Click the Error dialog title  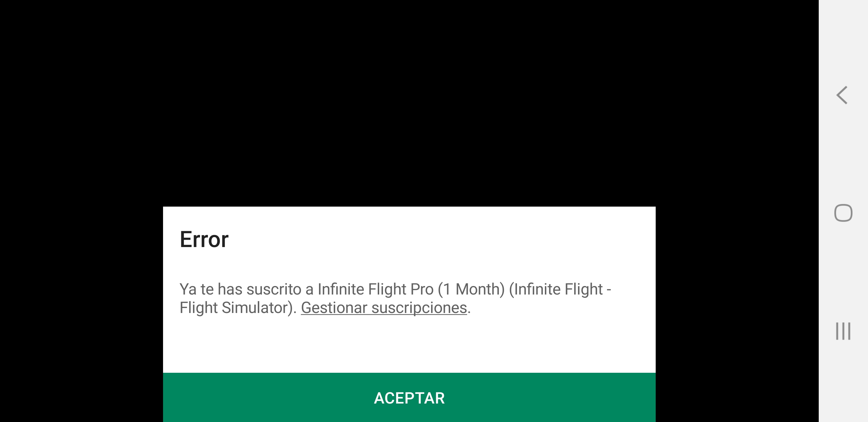point(204,239)
